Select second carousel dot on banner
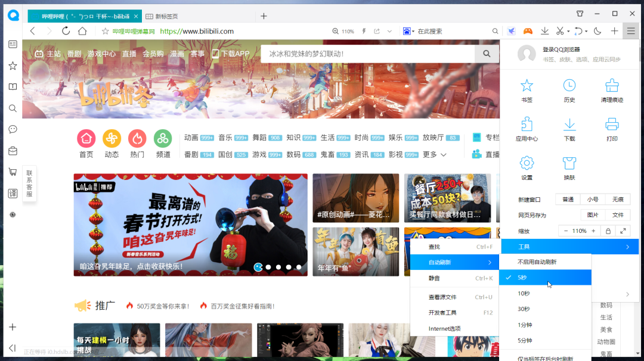Screen dimensions: 644x361 pos(268,267)
